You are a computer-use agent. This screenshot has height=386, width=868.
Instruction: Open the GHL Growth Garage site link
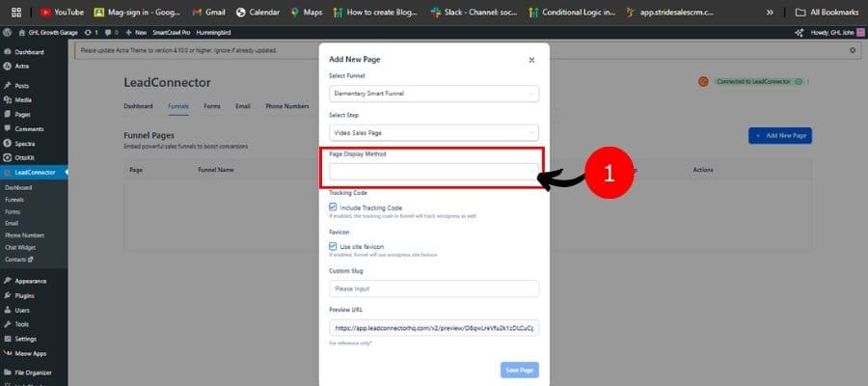pos(48,33)
